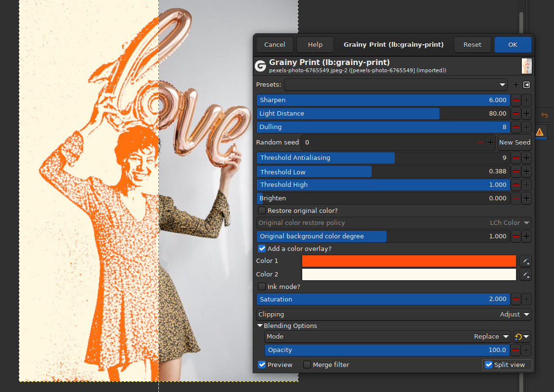The width and height of the screenshot is (554, 392).
Task: Increase the Light Distance value
Action: tap(527, 114)
